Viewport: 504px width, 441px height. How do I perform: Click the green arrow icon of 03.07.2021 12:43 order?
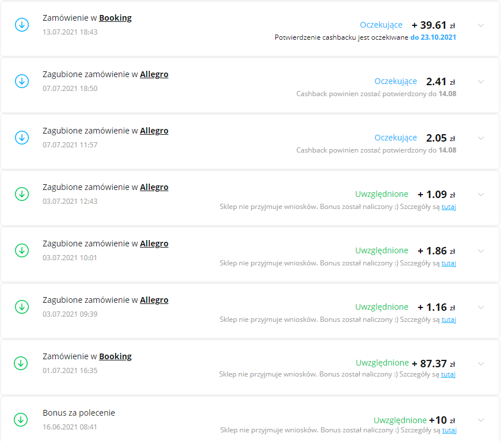[21, 194]
